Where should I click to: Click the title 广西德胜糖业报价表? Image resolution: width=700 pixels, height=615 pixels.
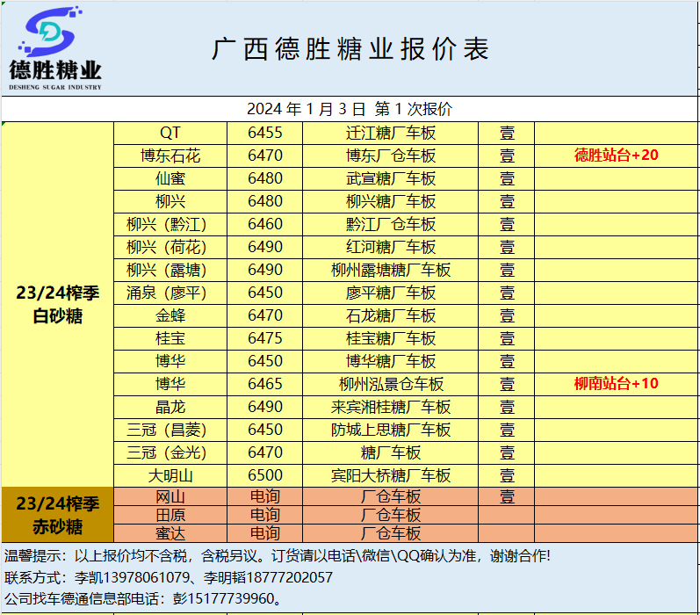click(350, 49)
